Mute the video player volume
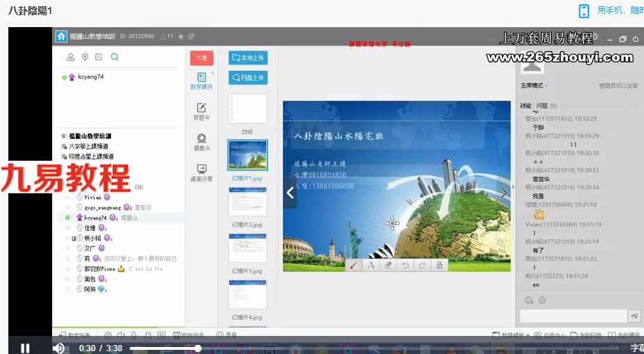Screen dimensions: 644x354 [58, 348]
